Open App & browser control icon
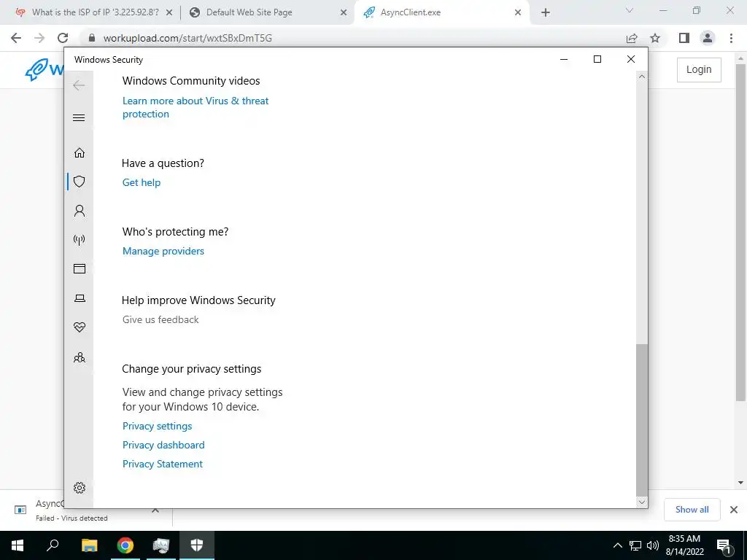Image resolution: width=747 pixels, height=560 pixels. coord(79,268)
